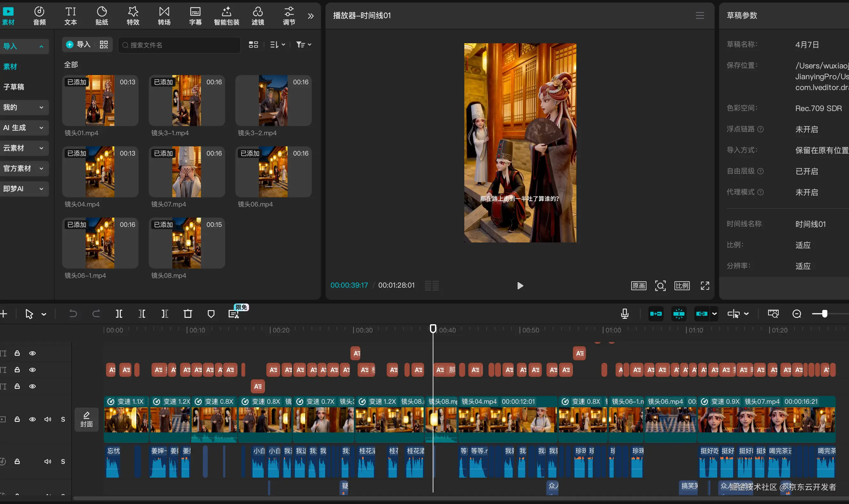Enter fullscreen preview
Viewport: 849px width, 504px height.
click(x=705, y=286)
